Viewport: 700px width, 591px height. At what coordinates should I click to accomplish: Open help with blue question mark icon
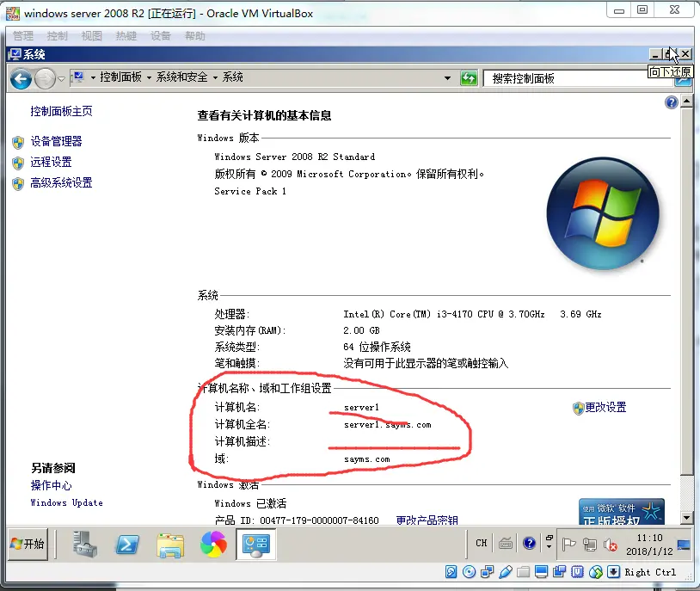tap(671, 102)
